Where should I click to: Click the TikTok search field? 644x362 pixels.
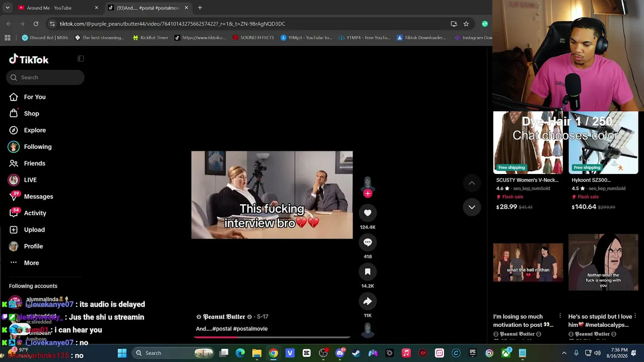[x=45, y=77]
